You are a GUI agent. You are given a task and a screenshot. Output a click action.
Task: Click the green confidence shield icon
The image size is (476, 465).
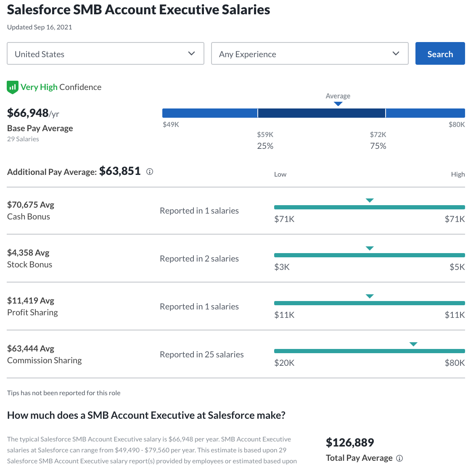[13, 87]
